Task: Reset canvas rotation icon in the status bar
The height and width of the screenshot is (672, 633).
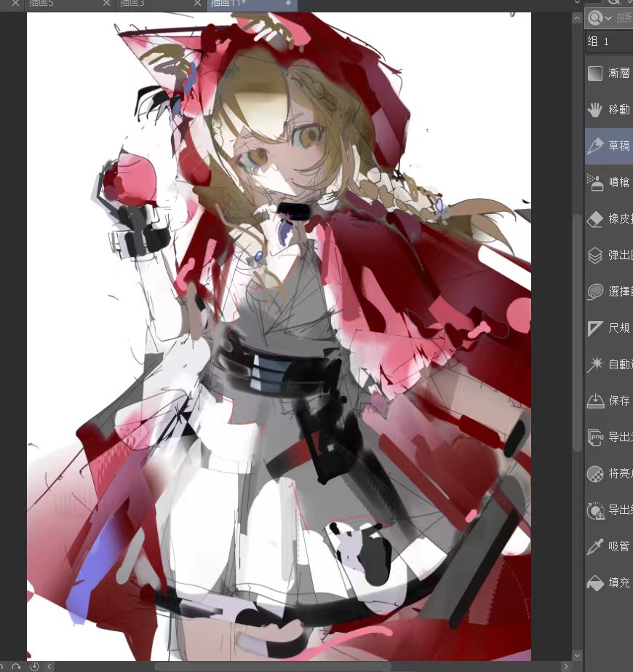Action: click(x=34, y=667)
